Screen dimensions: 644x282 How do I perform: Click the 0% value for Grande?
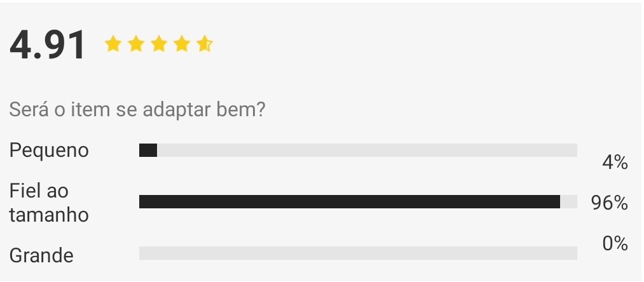point(615,243)
